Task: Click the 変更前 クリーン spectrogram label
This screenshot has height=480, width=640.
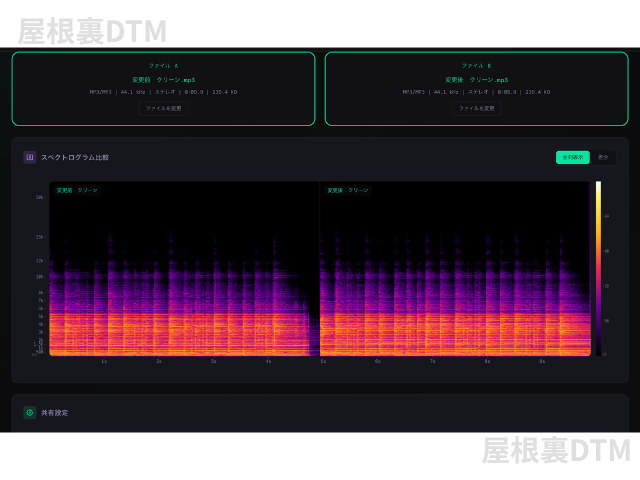Action: tap(77, 190)
